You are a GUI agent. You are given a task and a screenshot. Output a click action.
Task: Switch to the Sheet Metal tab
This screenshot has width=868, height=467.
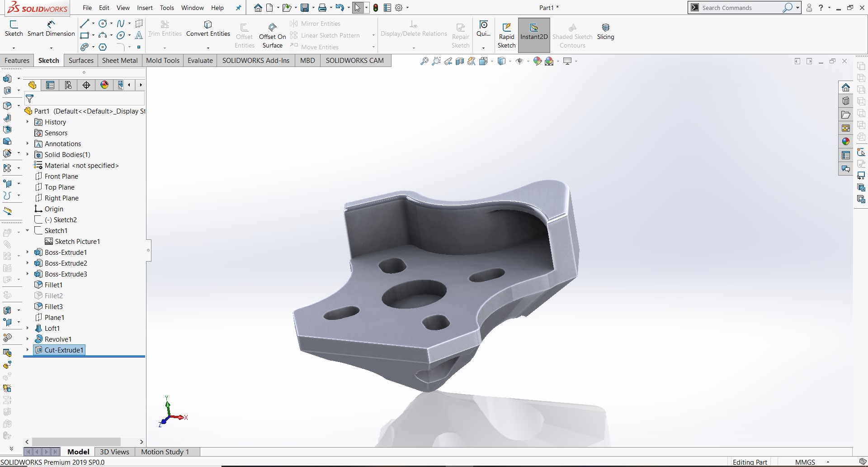[x=120, y=61]
